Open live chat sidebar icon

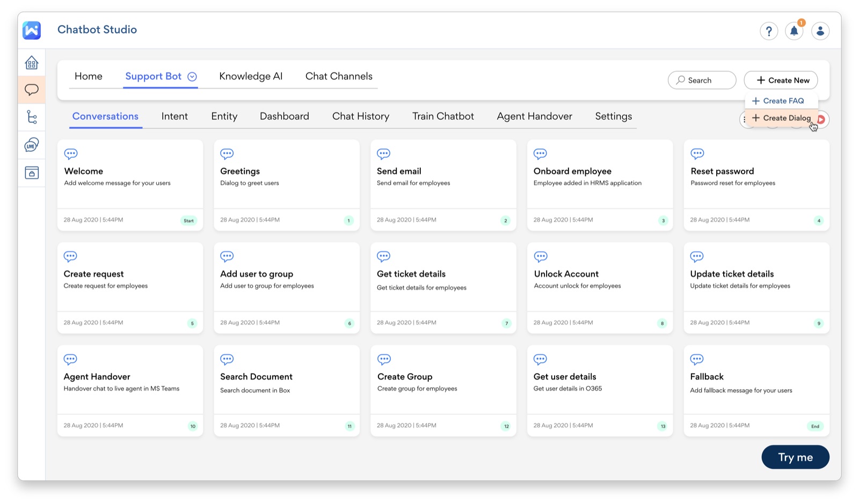[32, 145]
